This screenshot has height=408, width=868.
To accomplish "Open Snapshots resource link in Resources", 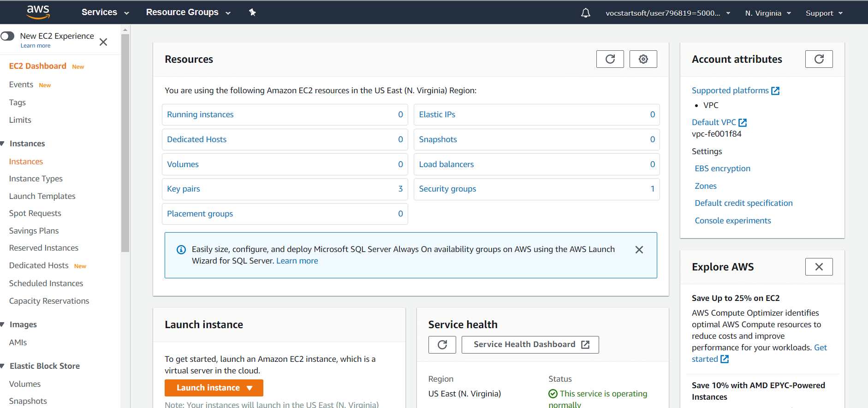I will (438, 139).
